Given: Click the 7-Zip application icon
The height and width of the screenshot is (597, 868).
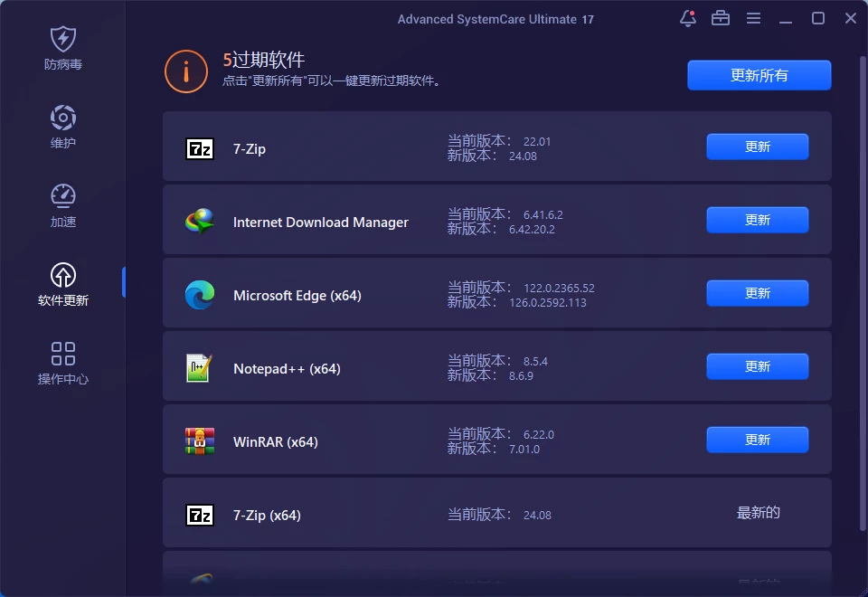Looking at the screenshot, I should (x=199, y=149).
